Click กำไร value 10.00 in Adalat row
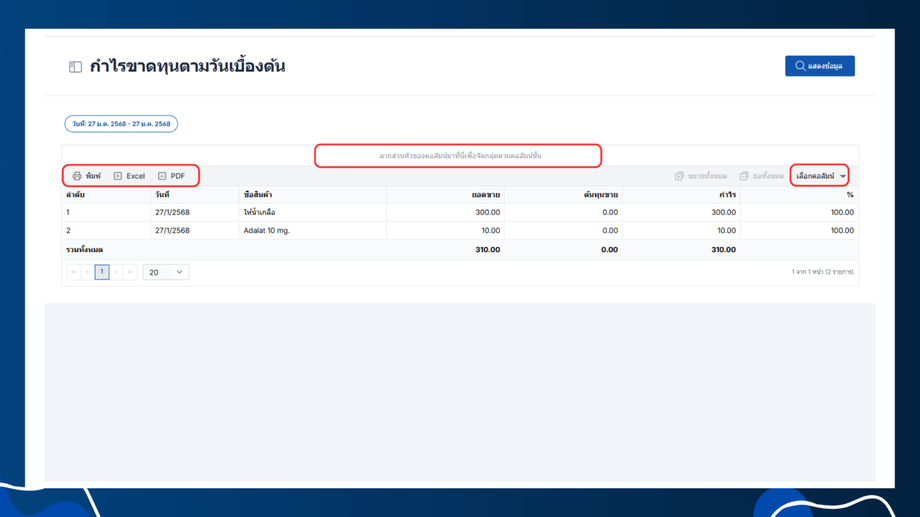 (x=681, y=231)
